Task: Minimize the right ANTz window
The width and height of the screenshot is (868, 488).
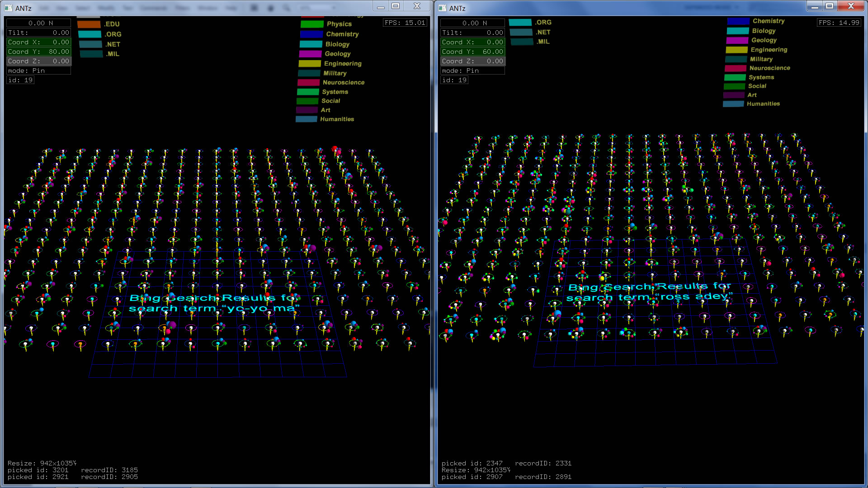Action: pos(815,6)
